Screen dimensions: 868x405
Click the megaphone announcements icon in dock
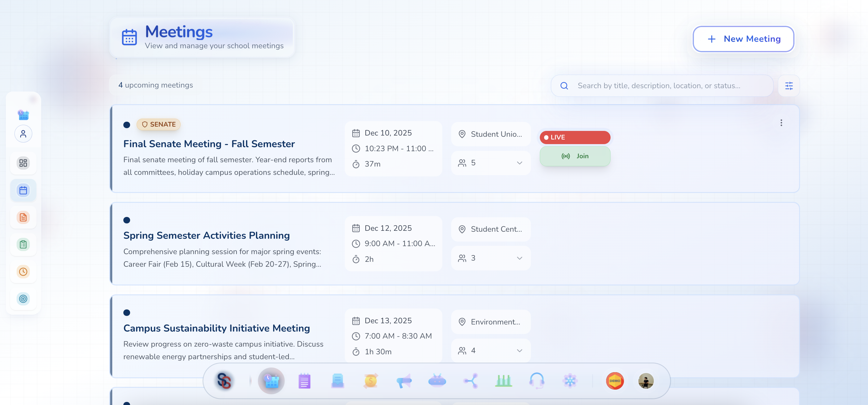click(404, 381)
